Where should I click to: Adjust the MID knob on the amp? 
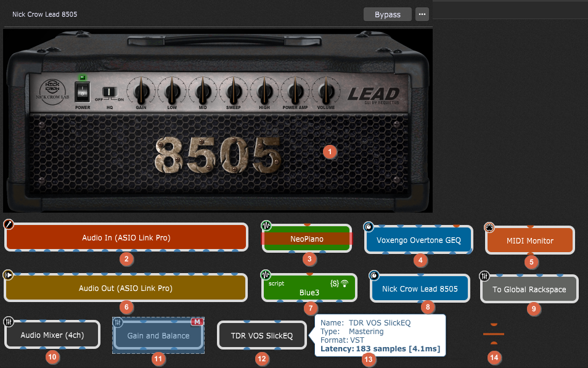[x=203, y=91]
